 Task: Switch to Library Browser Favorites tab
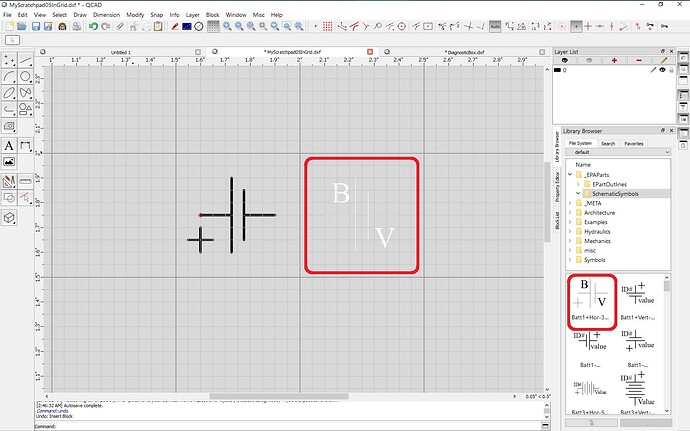(634, 144)
